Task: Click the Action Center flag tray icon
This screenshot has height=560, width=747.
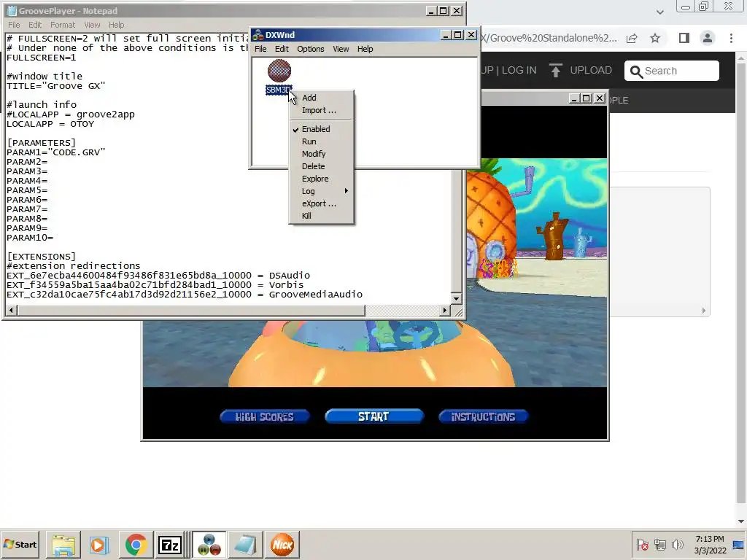Action: 642,544
